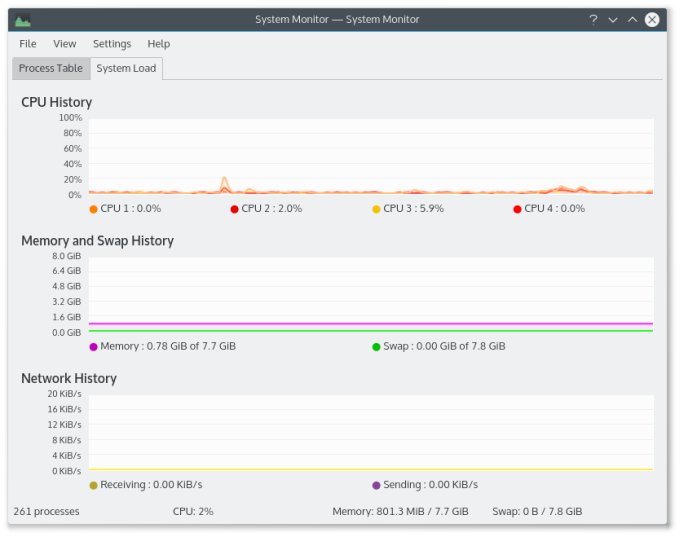Select the System Load tab
680x537 pixels.
(126, 69)
